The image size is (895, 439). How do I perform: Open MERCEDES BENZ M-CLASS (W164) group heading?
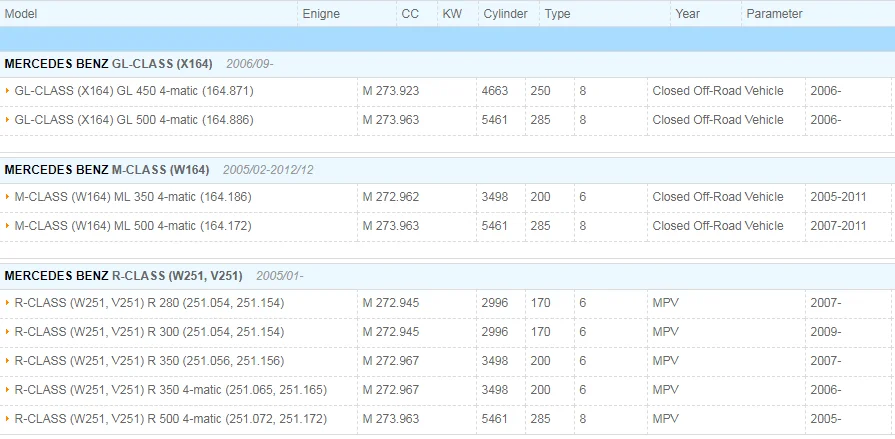107,170
